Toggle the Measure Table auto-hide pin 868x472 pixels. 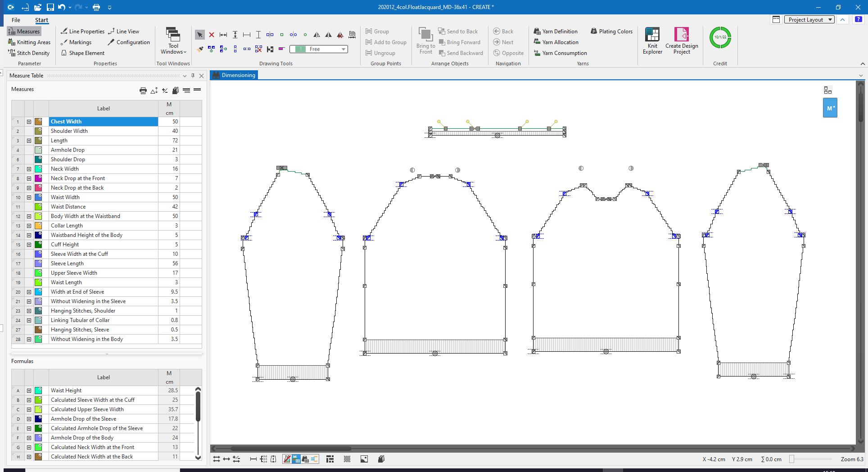coord(193,75)
